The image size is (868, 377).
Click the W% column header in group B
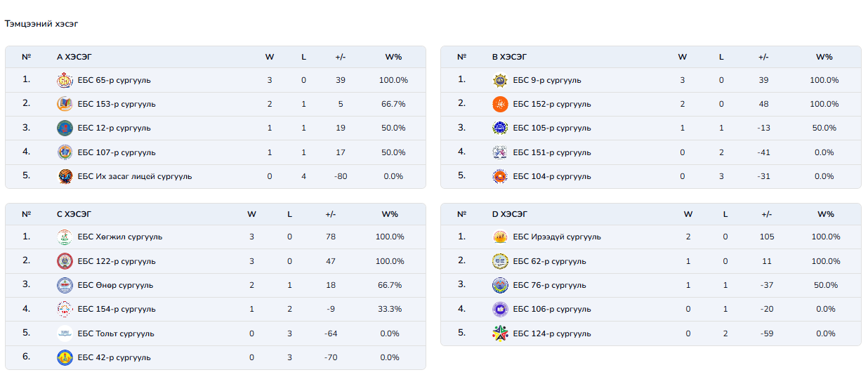pos(824,57)
